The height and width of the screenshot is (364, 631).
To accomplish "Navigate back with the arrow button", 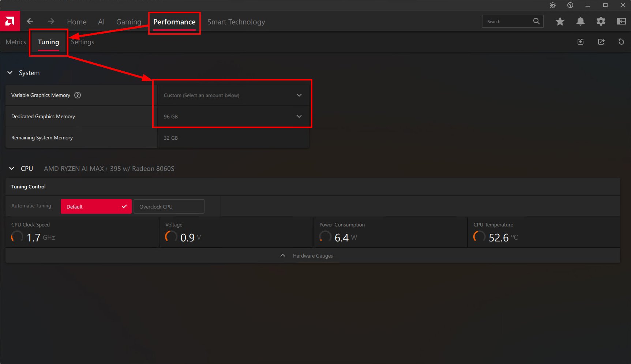I will tap(30, 21).
